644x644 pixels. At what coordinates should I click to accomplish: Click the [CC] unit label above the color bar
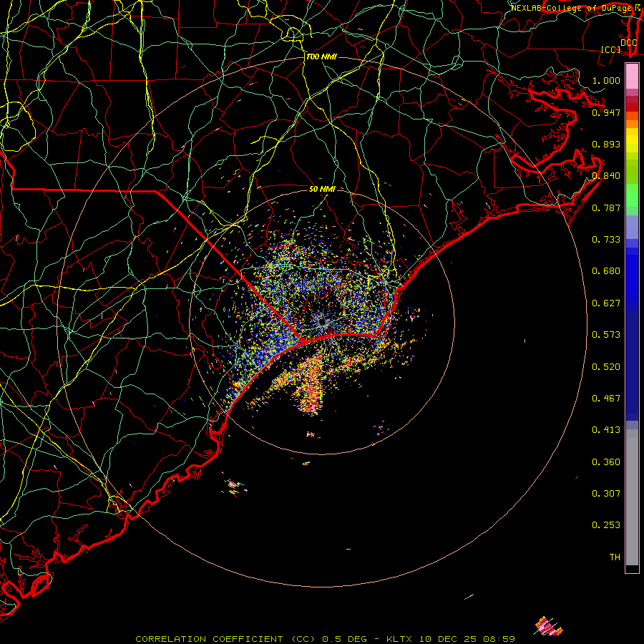click(610, 49)
